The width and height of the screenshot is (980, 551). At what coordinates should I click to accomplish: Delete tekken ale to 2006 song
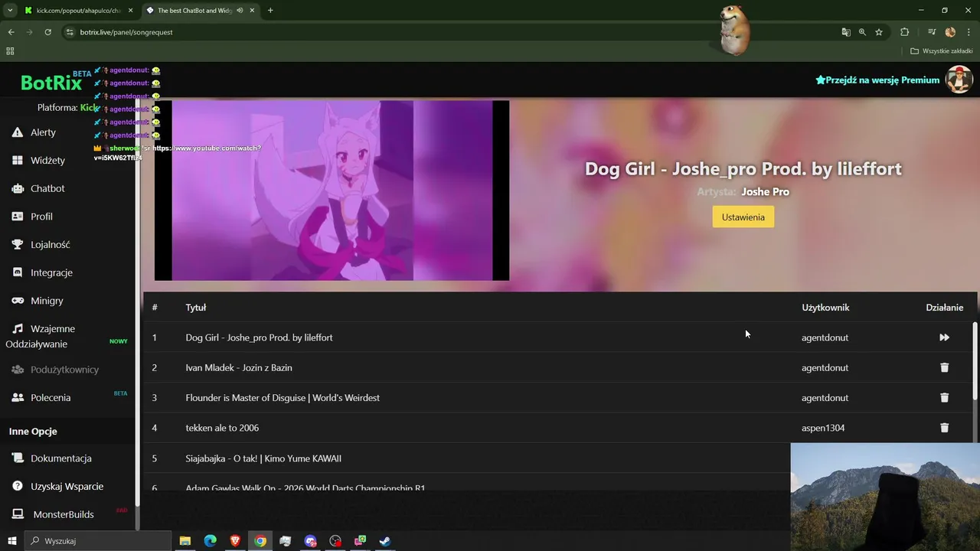[944, 428]
